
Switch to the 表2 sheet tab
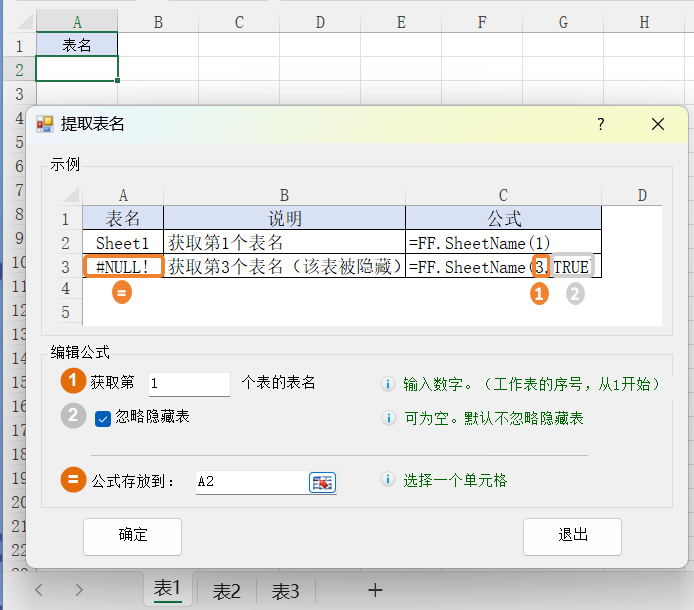pyautogui.click(x=226, y=591)
